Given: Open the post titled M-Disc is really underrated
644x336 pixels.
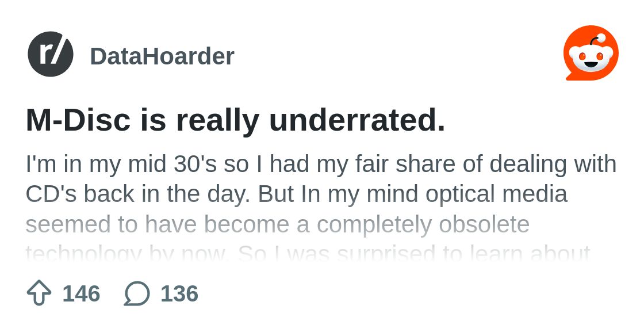Looking at the screenshot, I should point(235,120).
